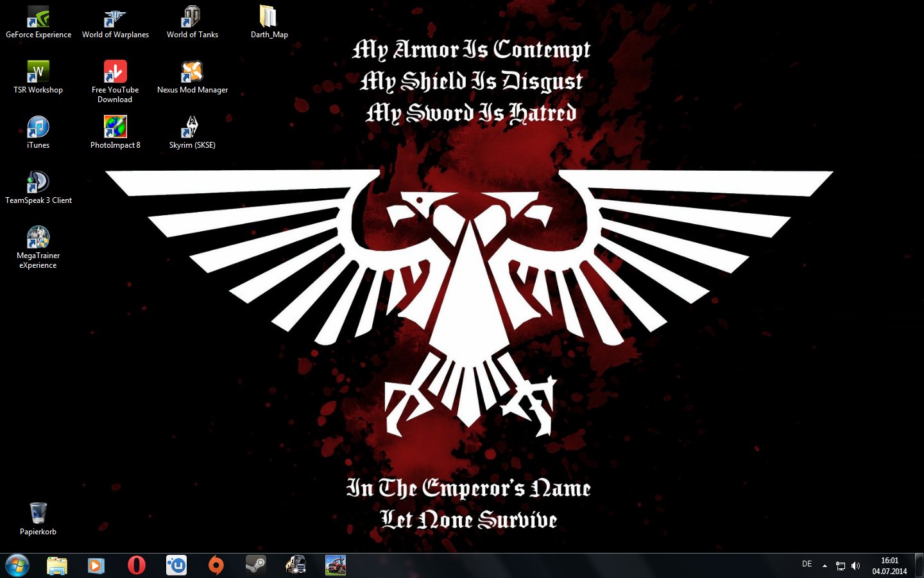
Task: Open Steam from the taskbar
Action: [256, 565]
